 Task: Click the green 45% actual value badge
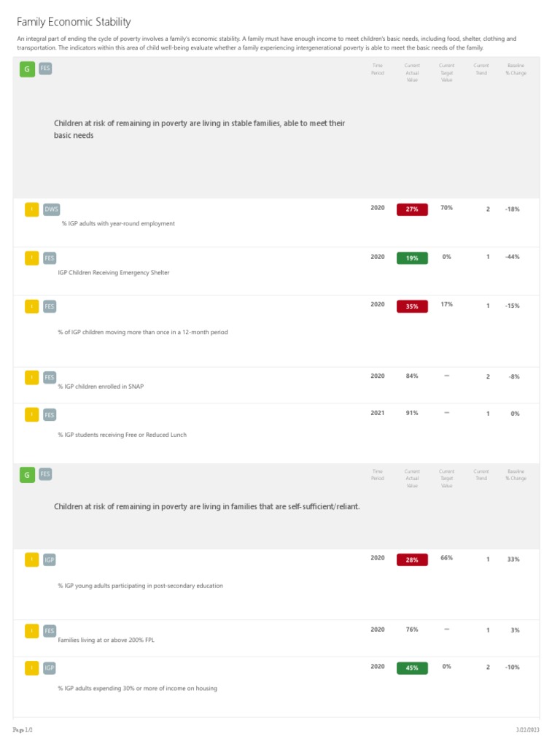(x=413, y=668)
